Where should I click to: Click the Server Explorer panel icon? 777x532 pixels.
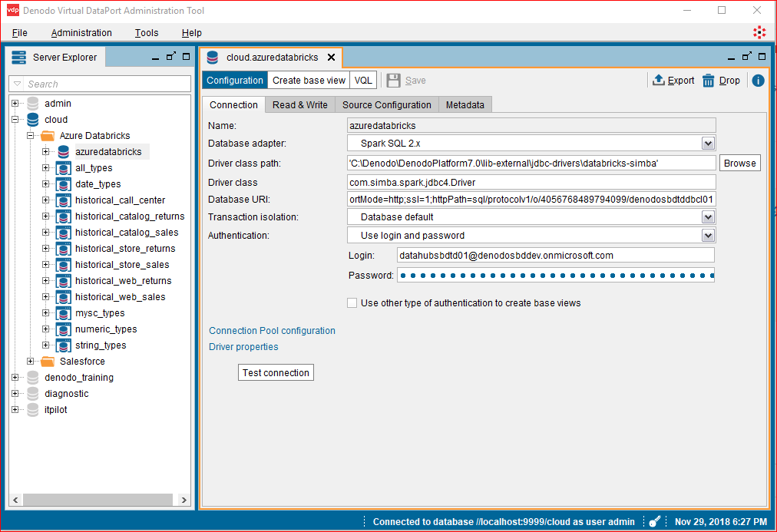pyautogui.click(x=19, y=58)
